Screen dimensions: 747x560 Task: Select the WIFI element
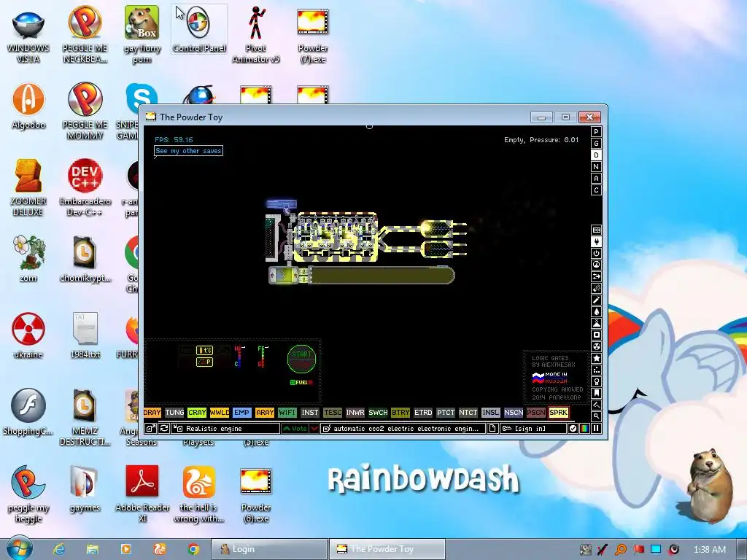pos(287,413)
